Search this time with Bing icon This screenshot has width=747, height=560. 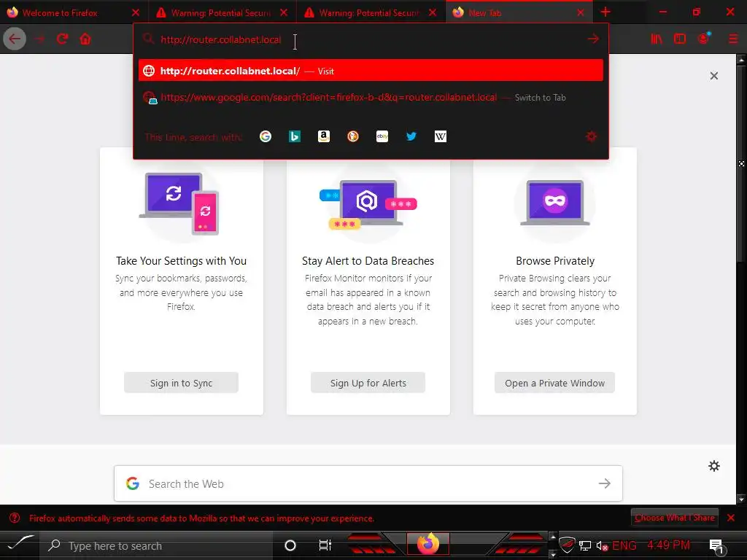pos(295,136)
